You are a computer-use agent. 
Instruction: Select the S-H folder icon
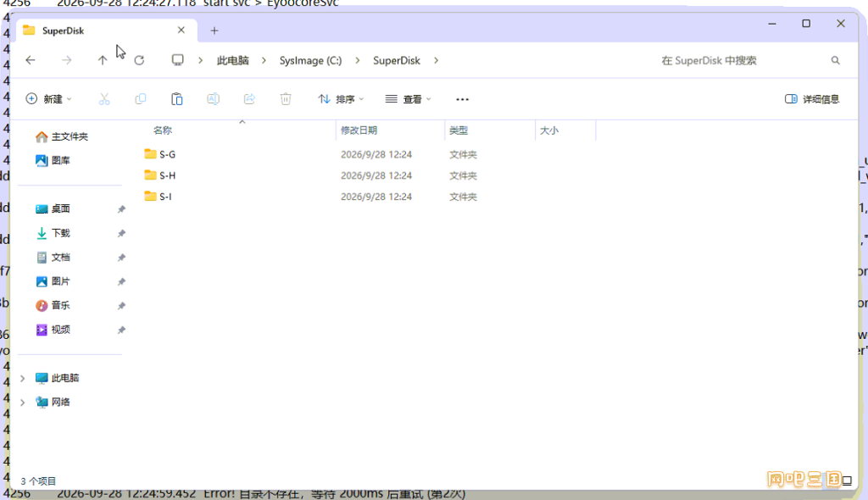[150, 175]
